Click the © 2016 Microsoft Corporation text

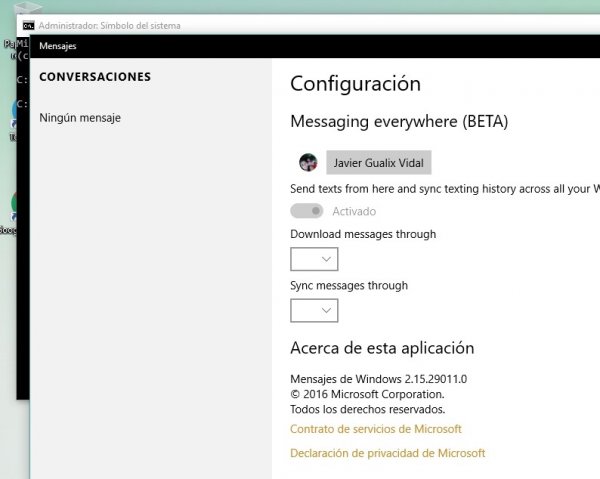point(367,394)
